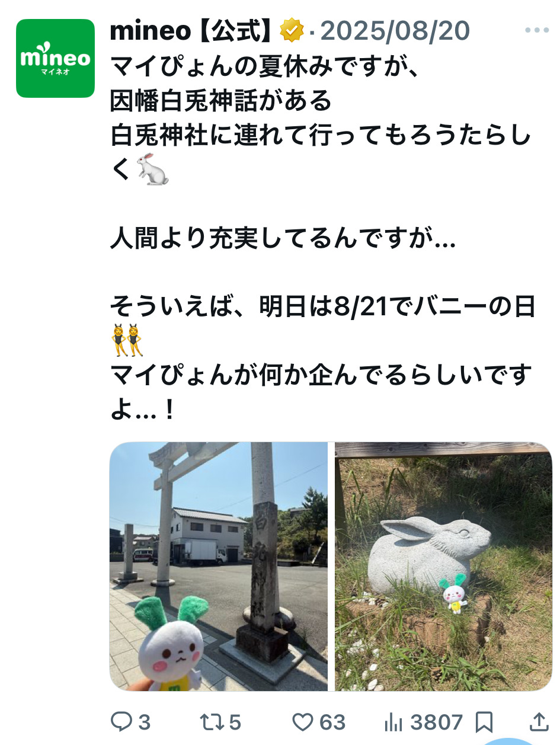Click the like count 63

(x=332, y=722)
